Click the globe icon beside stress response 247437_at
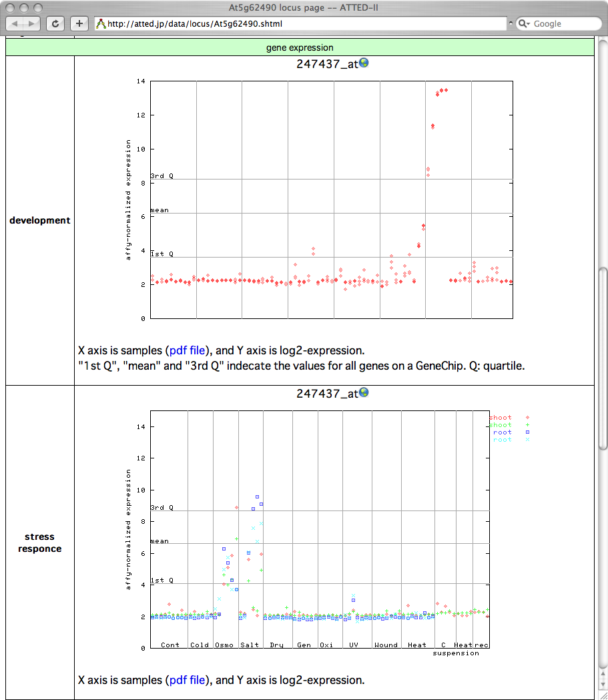Image resolution: width=608 pixels, height=700 pixels. (364, 393)
